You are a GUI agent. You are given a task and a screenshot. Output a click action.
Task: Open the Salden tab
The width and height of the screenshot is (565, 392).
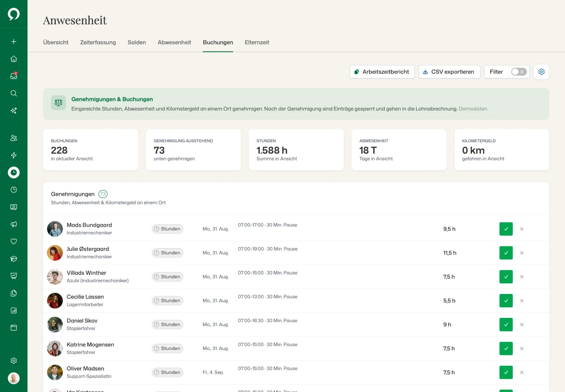coord(137,42)
